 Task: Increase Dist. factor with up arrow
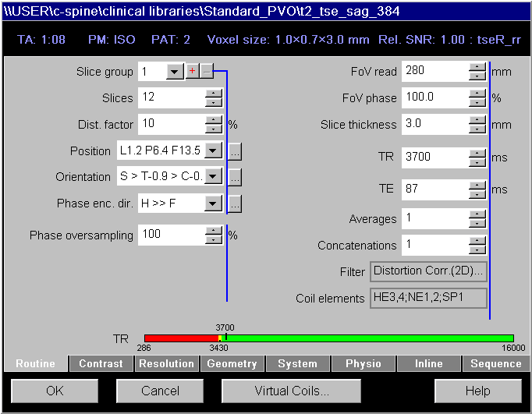pos(214,119)
